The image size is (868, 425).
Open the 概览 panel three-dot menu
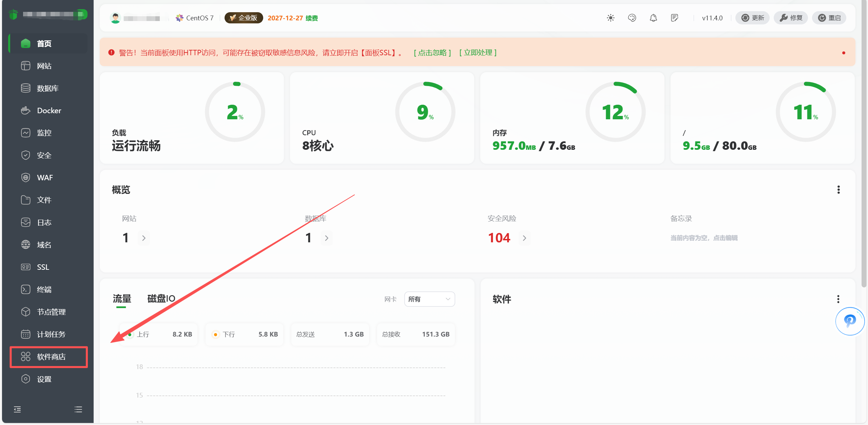[x=838, y=190]
